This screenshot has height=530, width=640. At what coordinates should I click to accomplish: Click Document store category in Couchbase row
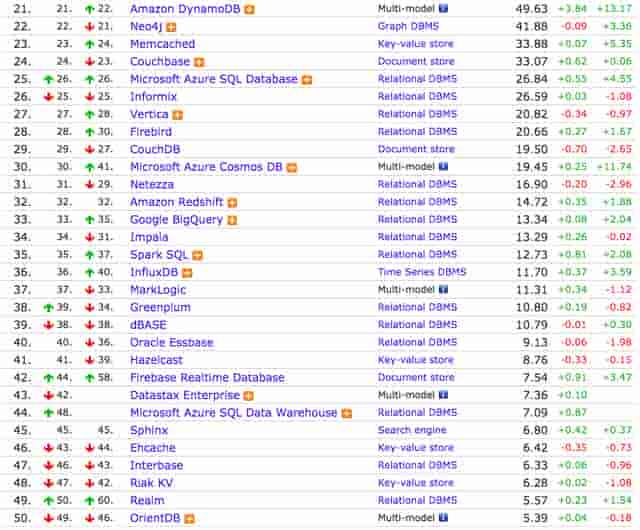pos(416,61)
